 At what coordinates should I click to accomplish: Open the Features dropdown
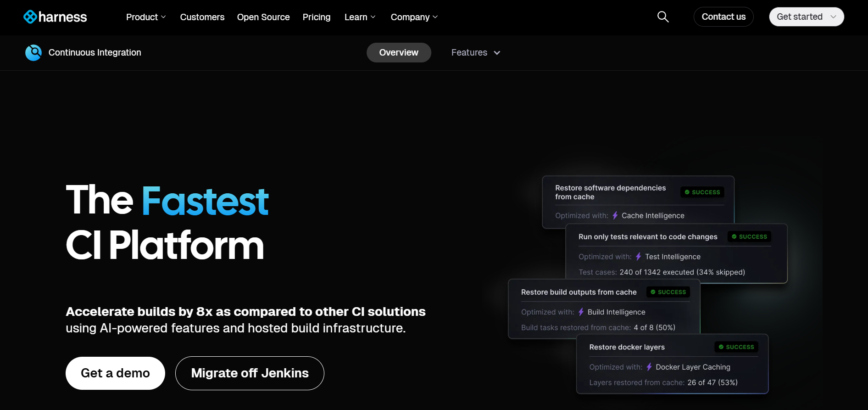[x=476, y=53]
